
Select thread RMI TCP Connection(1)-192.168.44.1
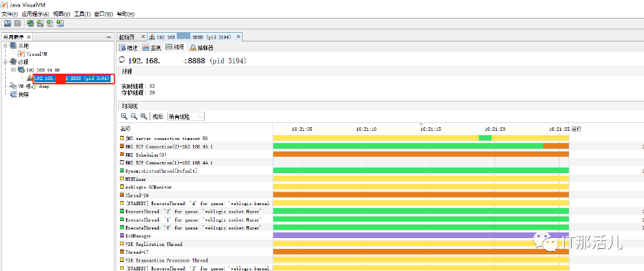pos(169,162)
